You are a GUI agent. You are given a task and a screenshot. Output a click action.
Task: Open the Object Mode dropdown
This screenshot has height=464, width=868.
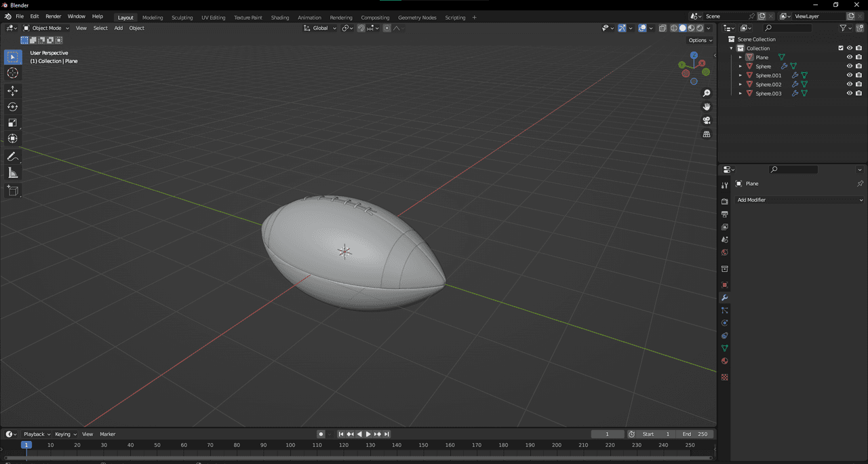[x=46, y=28]
